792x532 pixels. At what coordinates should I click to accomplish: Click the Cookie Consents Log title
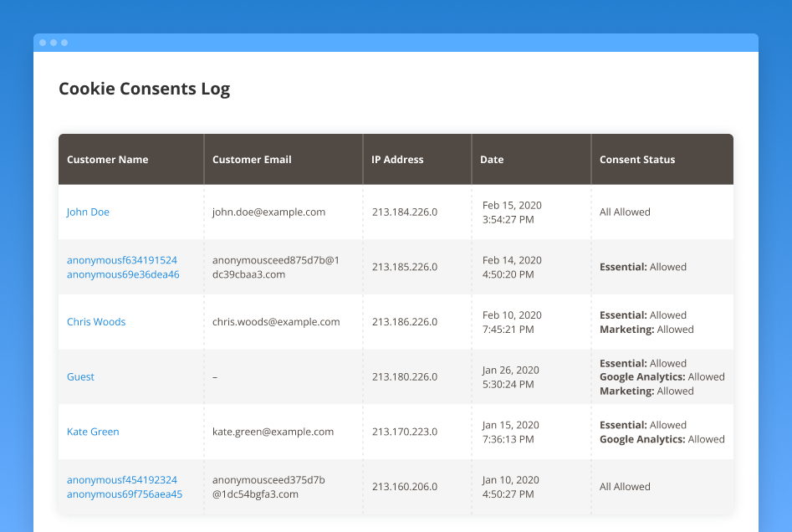pos(144,89)
